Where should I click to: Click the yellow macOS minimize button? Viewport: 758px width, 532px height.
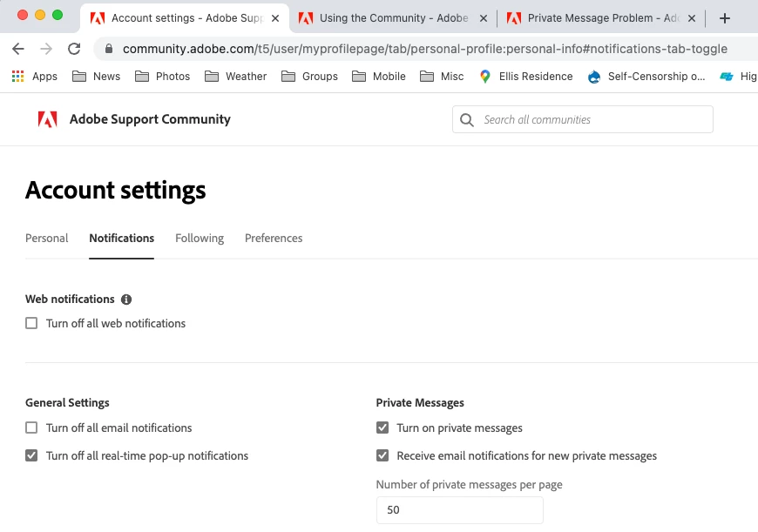point(40,15)
